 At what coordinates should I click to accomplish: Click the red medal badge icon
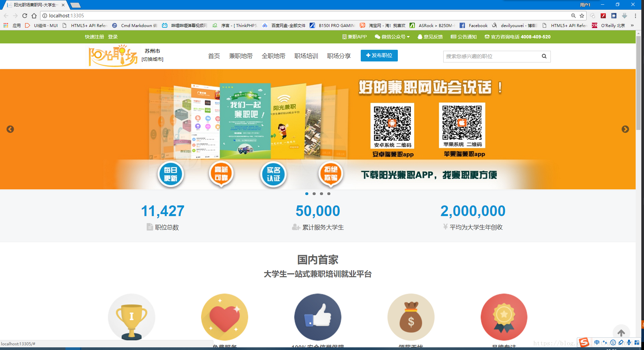(504, 317)
